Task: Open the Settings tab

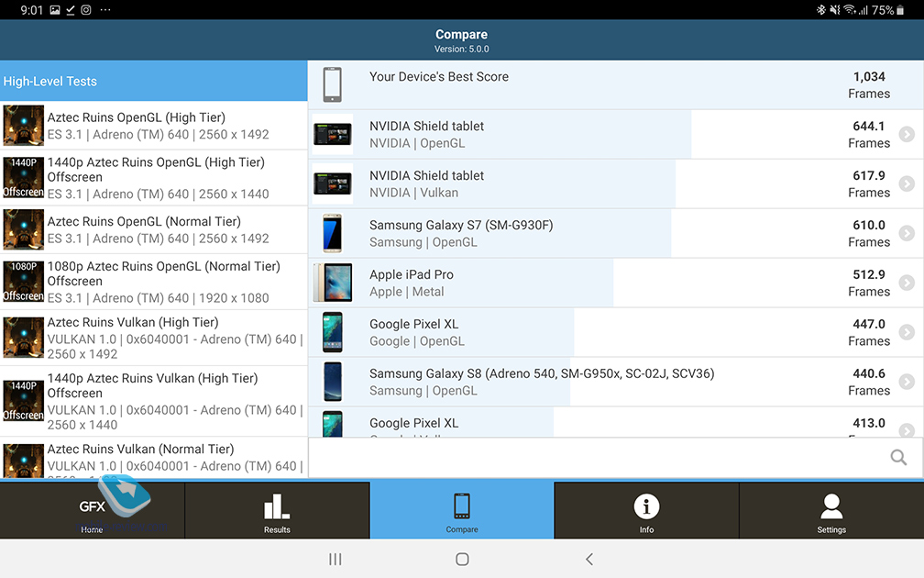Action: click(x=831, y=510)
